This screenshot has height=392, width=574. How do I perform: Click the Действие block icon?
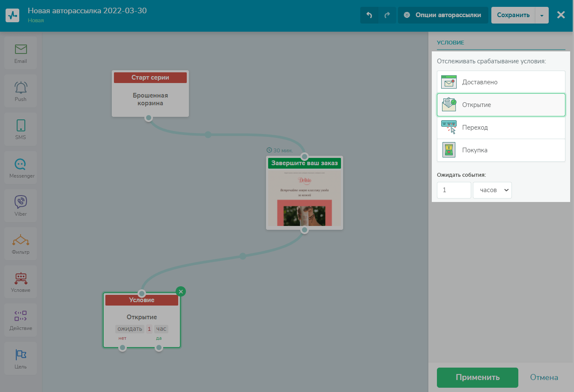pos(21,320)
